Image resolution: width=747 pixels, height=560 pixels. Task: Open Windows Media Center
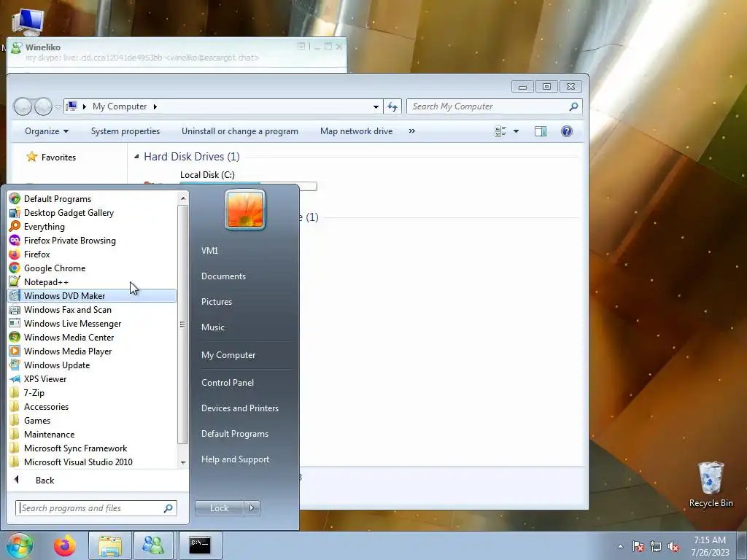click(92, 337)
